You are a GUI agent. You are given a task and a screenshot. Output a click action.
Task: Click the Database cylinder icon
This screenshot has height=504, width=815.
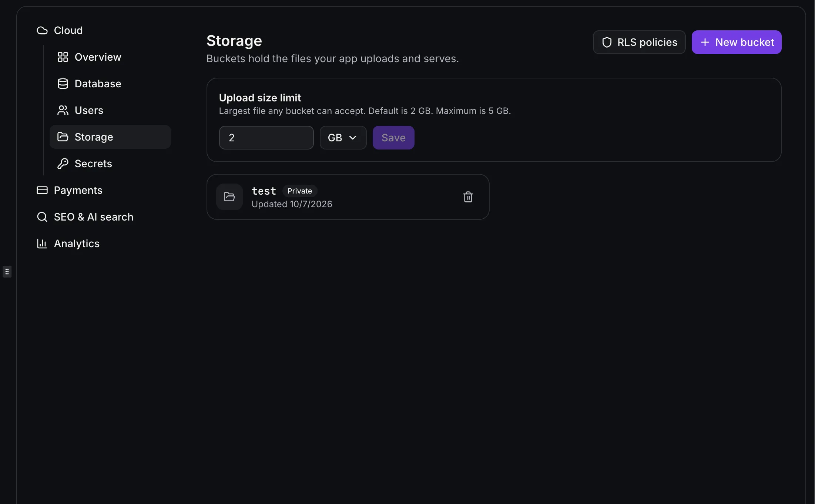63,84
